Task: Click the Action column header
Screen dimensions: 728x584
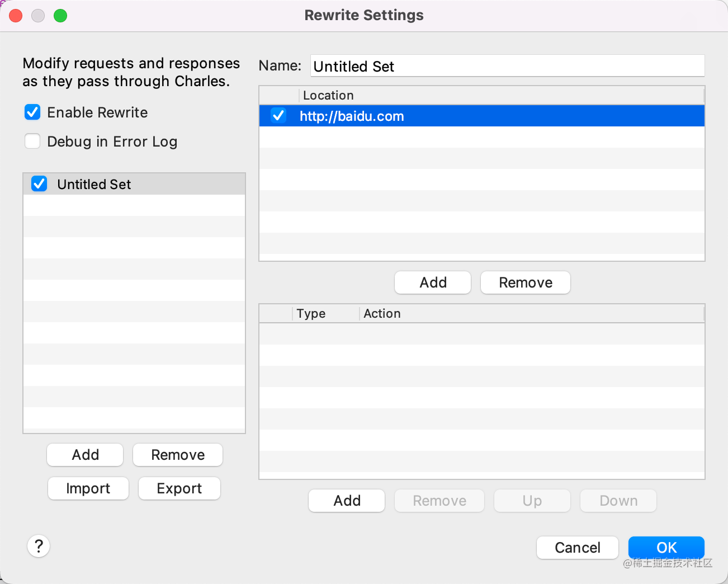Action: pyautogui.click(x=382, y=314)
